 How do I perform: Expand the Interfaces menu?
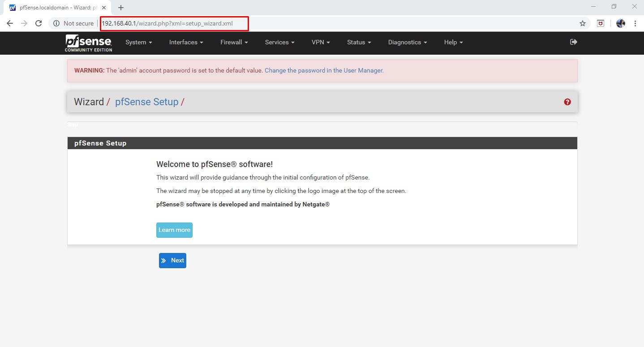(x=186, y=42)
